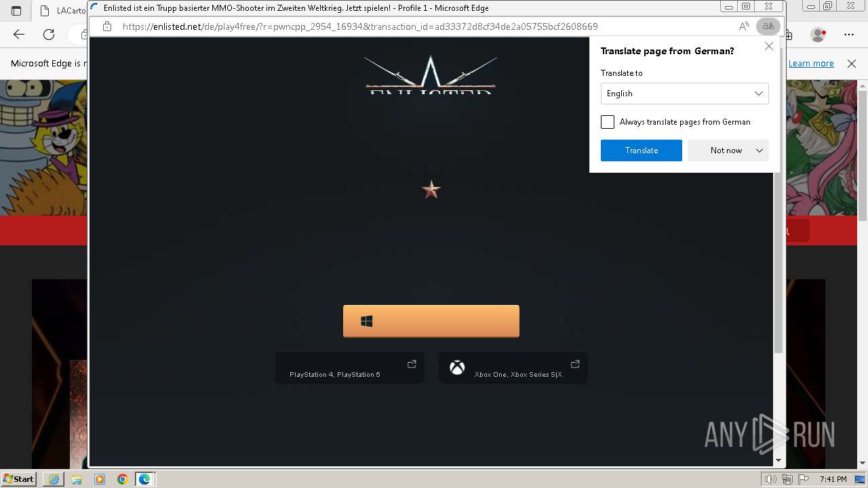Click the translate icon in the address bar
868x488 pixels.
(768, 26)
